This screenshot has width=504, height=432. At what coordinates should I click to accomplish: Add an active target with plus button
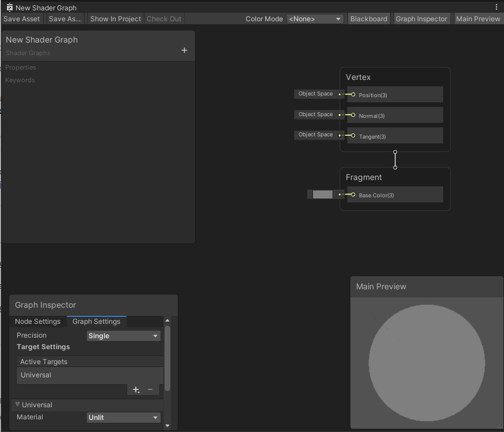click(x=136, y=389)
